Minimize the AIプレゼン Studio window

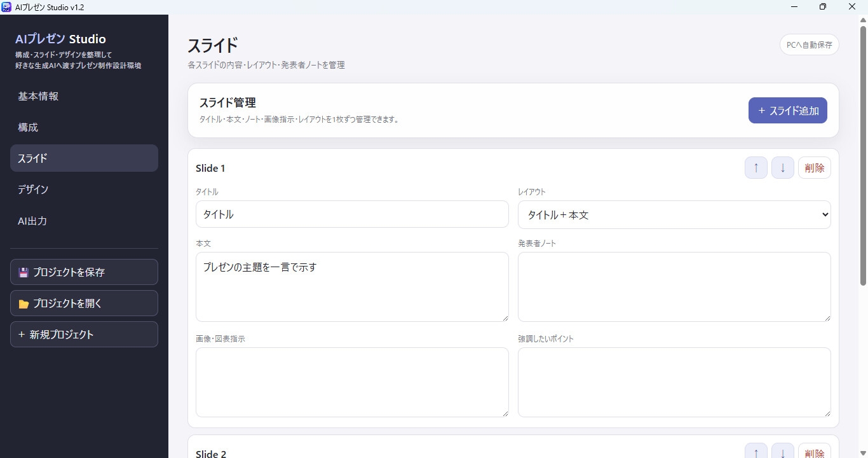(794, 7)
